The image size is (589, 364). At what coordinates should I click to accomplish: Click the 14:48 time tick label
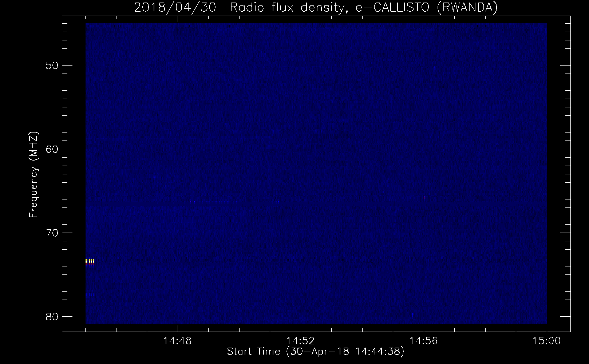pyautogui.click(x=177, y=341)
